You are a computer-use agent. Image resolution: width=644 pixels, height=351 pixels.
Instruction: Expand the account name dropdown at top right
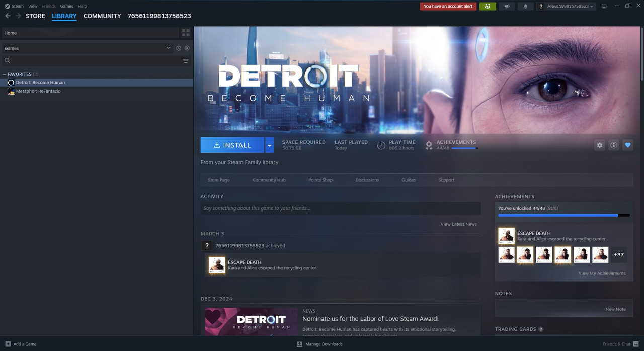570,6
